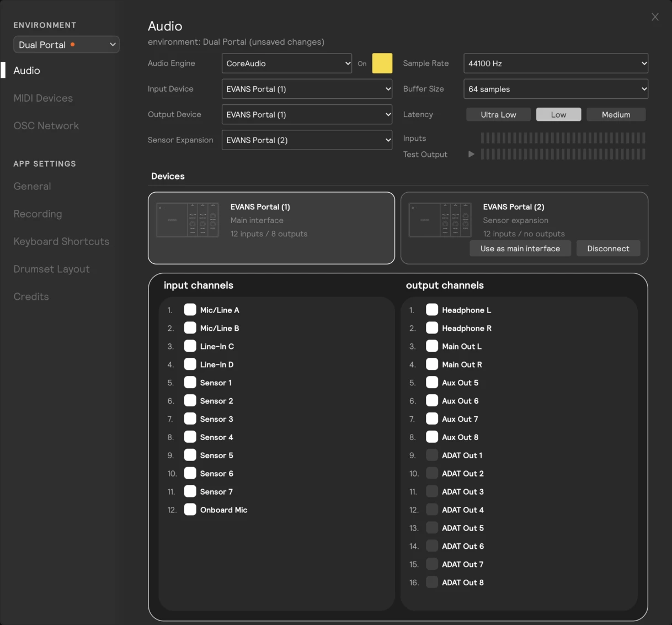Toggle Mic/Line B input checkbox
Screen dimensions: 672x625
(190, 328)
